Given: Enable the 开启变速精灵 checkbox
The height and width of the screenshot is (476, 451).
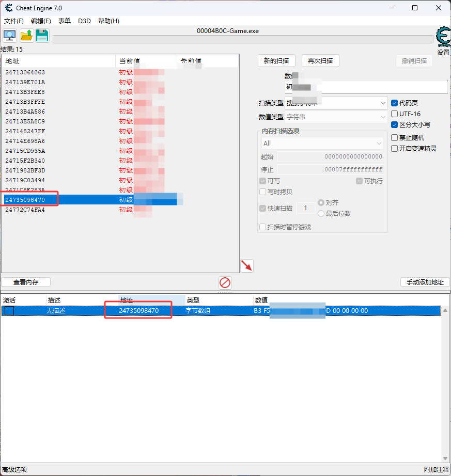Looking at the screenshot, I should tap(395, 149).
